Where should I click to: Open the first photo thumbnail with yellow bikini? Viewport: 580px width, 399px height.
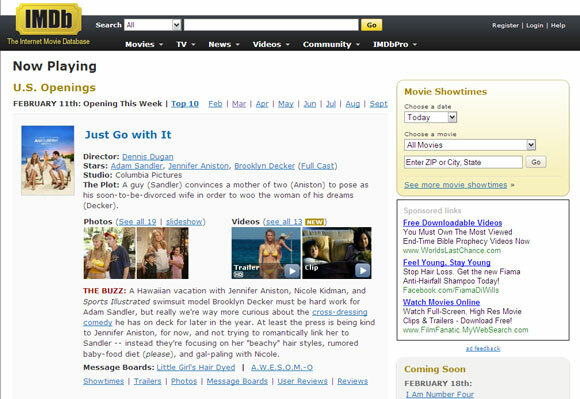(x=109, y=253)
